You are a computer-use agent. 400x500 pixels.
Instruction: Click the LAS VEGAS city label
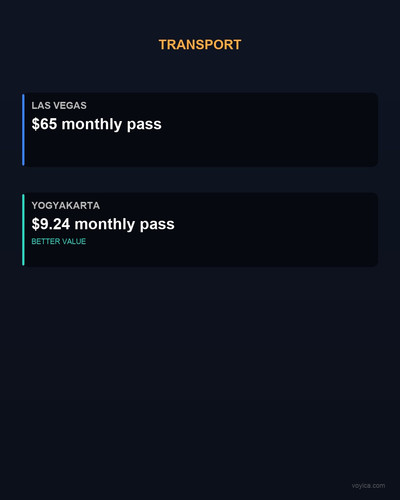(x=59, y=106)
